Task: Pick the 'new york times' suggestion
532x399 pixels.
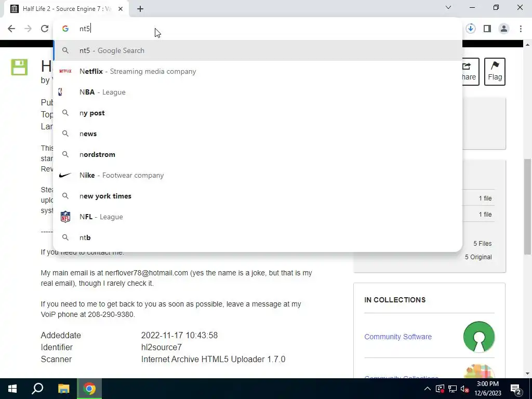Action: [258, 196]
